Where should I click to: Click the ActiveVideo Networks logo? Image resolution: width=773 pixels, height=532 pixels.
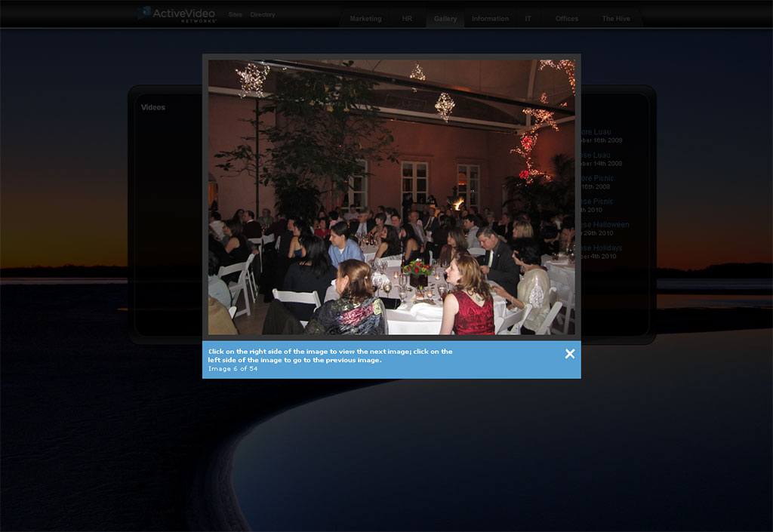[x=177, y=14]
